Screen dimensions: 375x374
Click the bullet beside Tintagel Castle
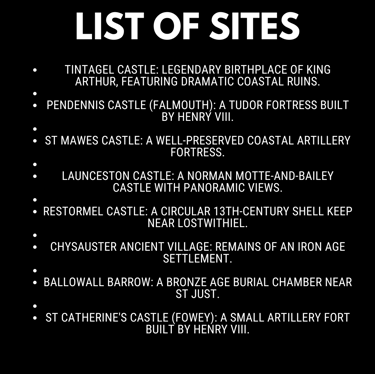coord(35,70)
